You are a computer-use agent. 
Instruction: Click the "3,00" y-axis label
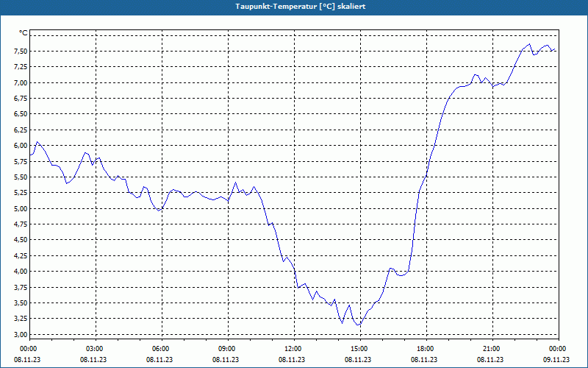tap(21, 335)
